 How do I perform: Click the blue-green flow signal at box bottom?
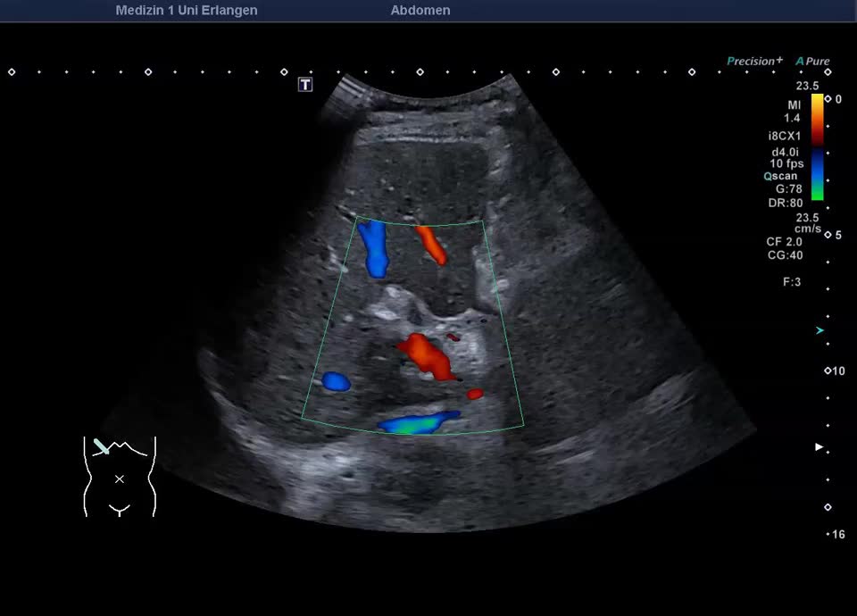tap(419, 422)
